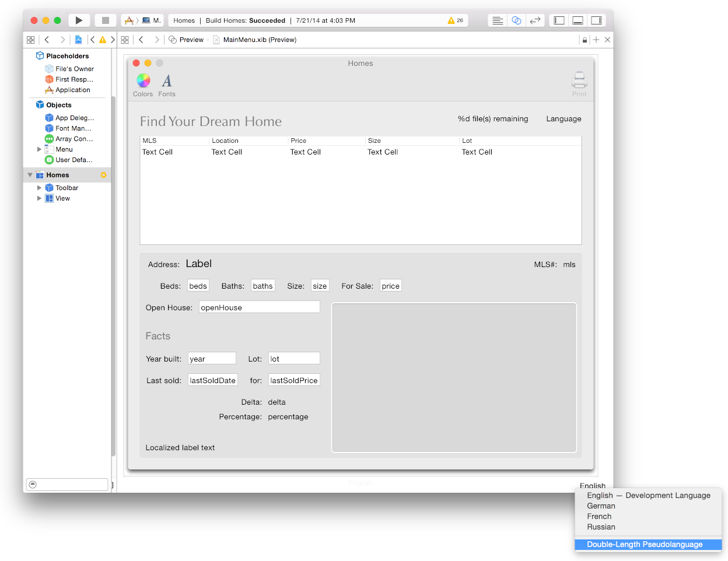The width and height of the screenshot is (728, 561).
Task: Switch to the Assistant editor icon
Action: pos(516,20)
